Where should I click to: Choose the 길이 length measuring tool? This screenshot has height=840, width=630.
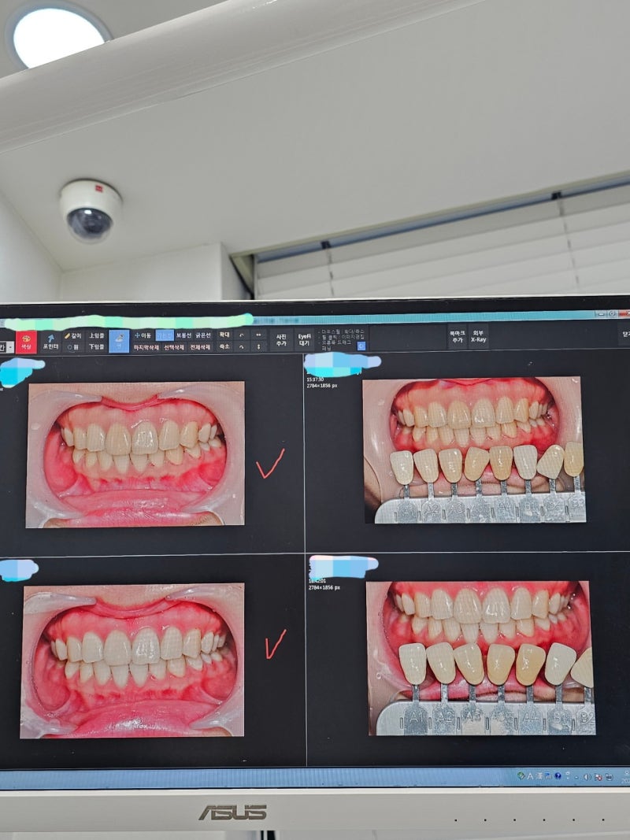tap(73, 335)
